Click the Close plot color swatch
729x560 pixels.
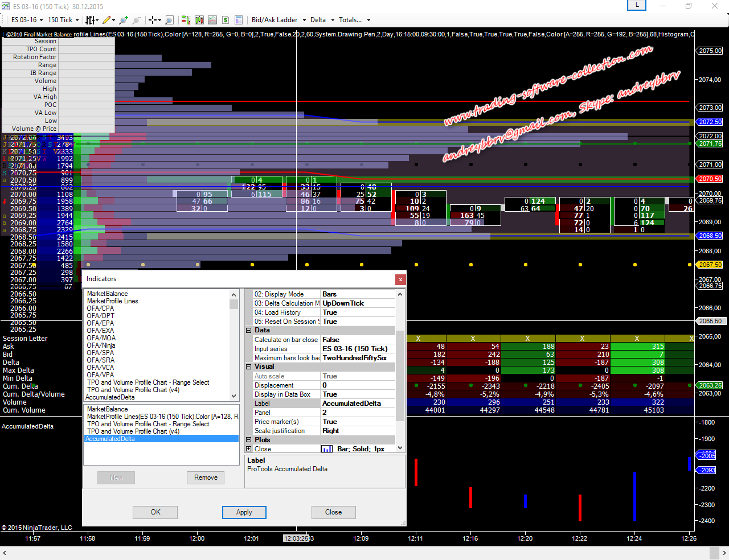[x=327, y=449]
